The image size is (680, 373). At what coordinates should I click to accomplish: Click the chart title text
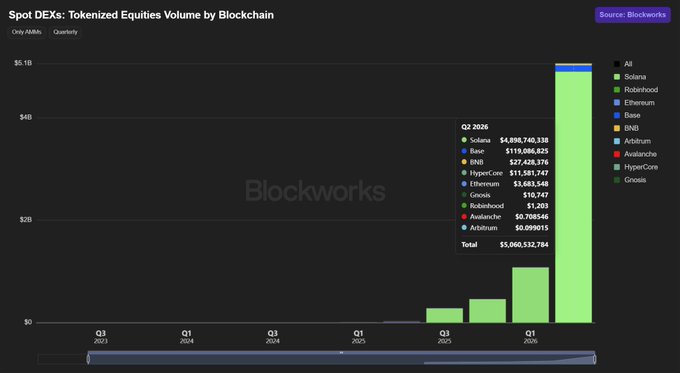click(x=141, y=15)
